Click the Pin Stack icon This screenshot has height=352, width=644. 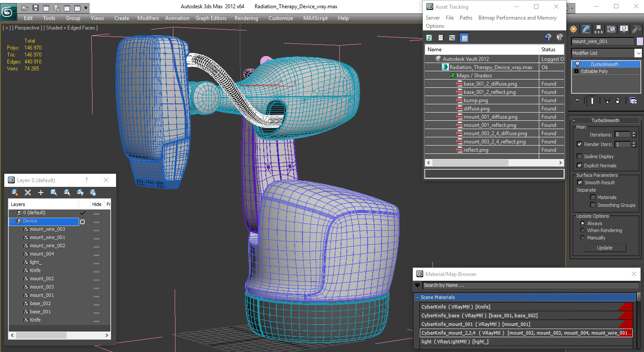click(577, 101)
